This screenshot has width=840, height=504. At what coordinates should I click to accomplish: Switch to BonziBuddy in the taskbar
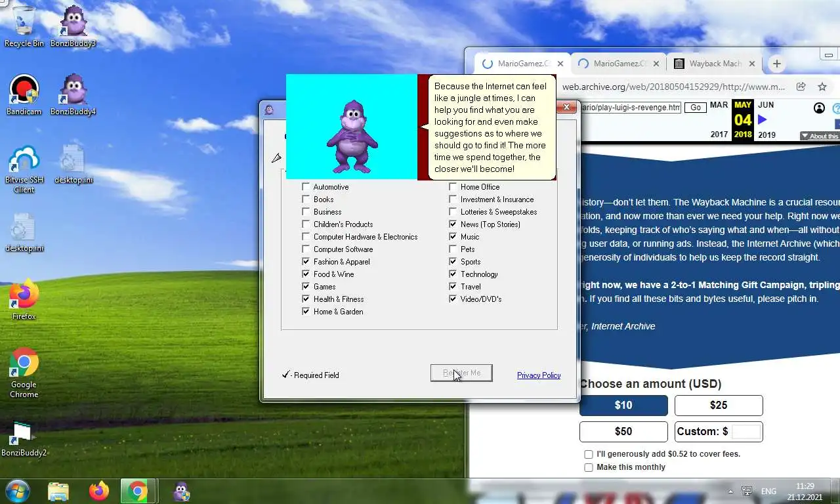coord(181,491)
